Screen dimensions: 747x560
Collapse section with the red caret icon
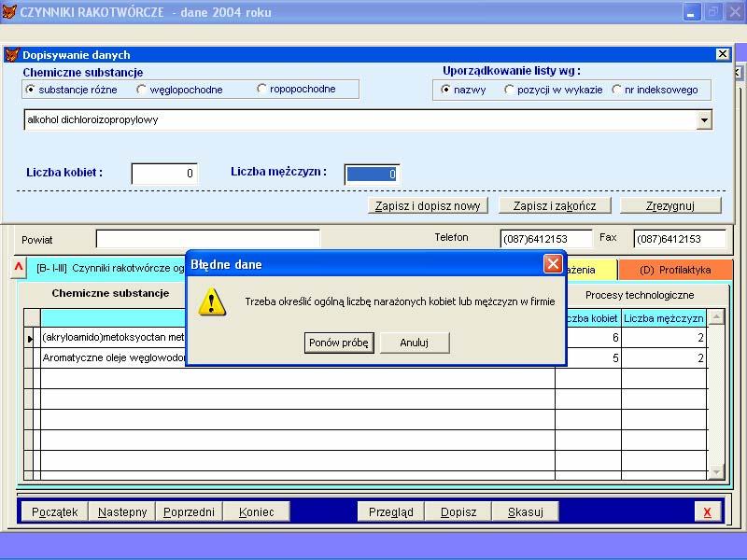[x=18, y=267]
